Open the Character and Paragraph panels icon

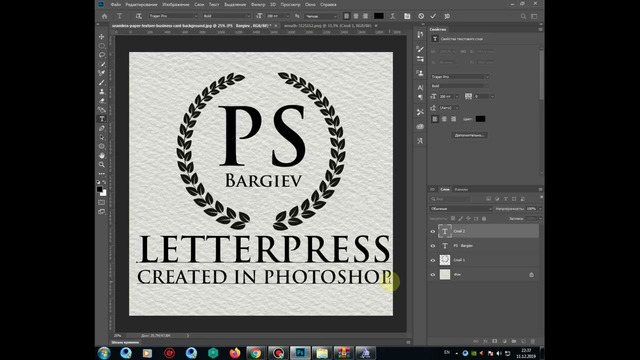407,16
